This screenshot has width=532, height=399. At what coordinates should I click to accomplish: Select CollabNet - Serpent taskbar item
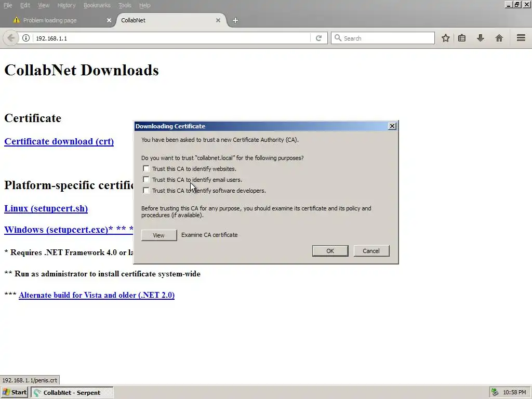pyautogui.click(x=72, y=392)
